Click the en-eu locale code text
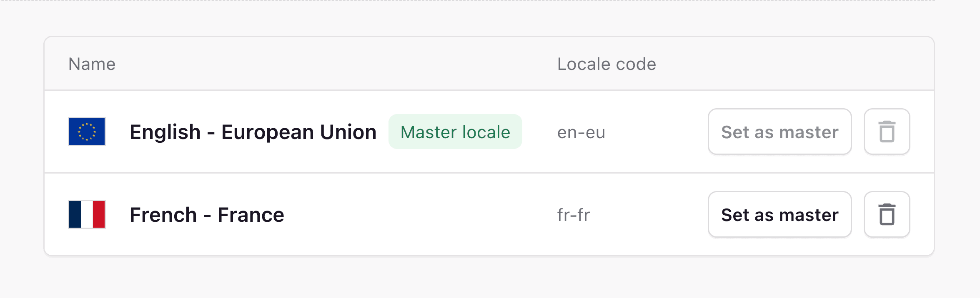 coord(581,132)
